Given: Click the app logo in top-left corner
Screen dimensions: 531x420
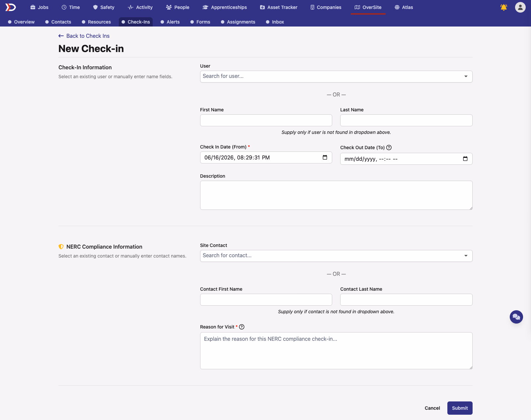Looking at the screenshot, I should (11, 7).
